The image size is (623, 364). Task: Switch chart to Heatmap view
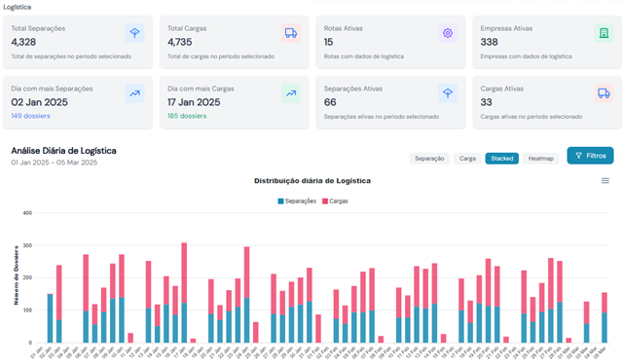click(x=541, y=159)
